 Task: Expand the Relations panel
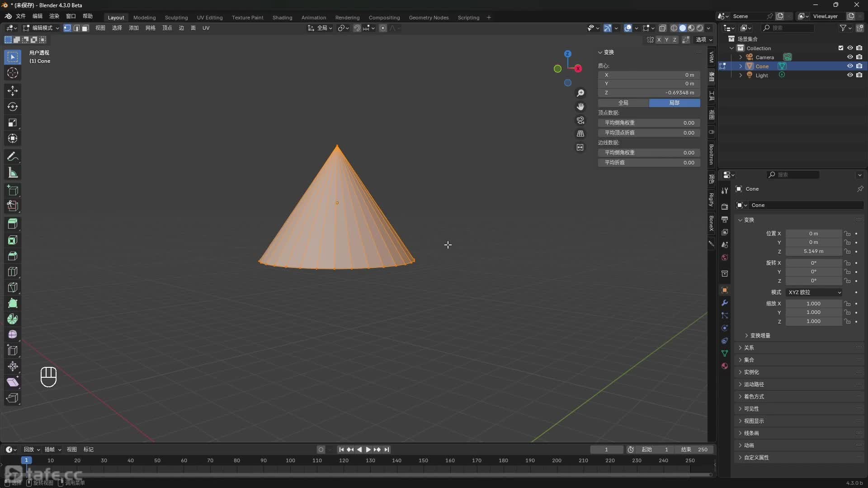pos(749,348)
